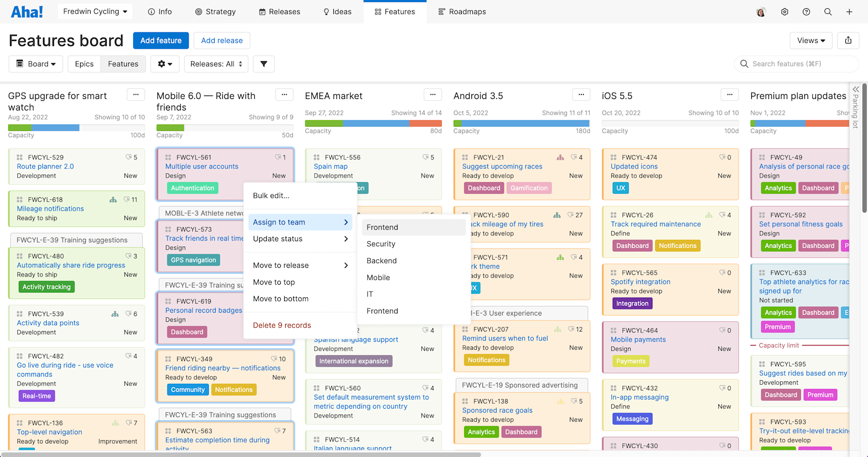This screenshot has width=868, height=457.
Task: Open the ellipsis menu on Android 3.5 column
Action: click(x=581, y=95)
